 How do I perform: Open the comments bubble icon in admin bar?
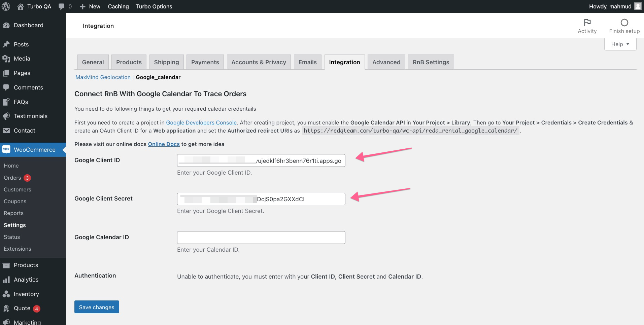click(x=61, y=7)
